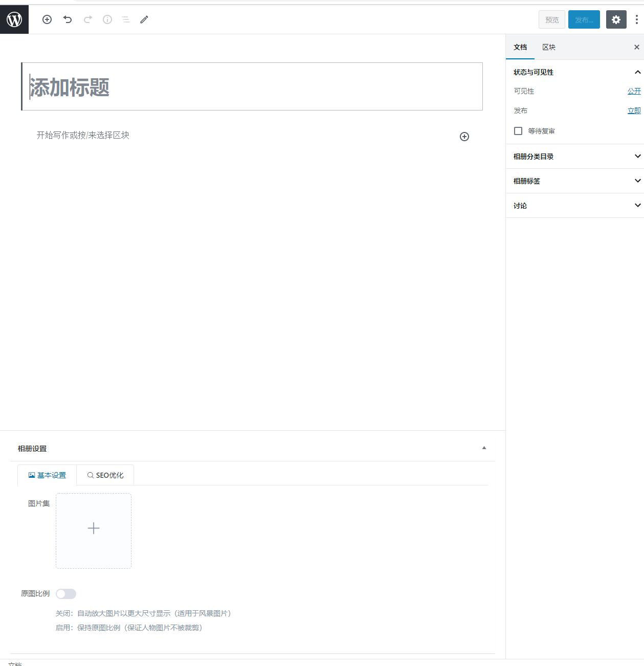Click the WordPress logo to view posts
Screen dimensions: 644x666
[14, 19]
